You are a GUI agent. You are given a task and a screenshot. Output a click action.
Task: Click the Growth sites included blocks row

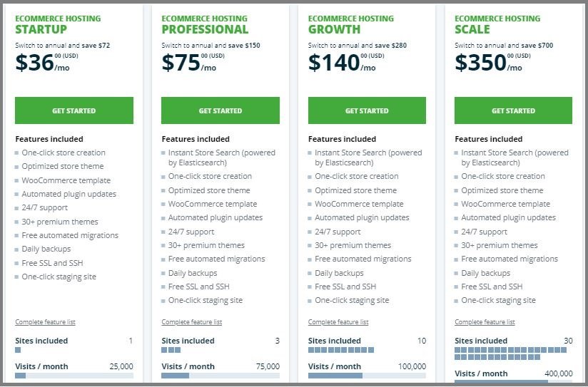tap(341, 350)
